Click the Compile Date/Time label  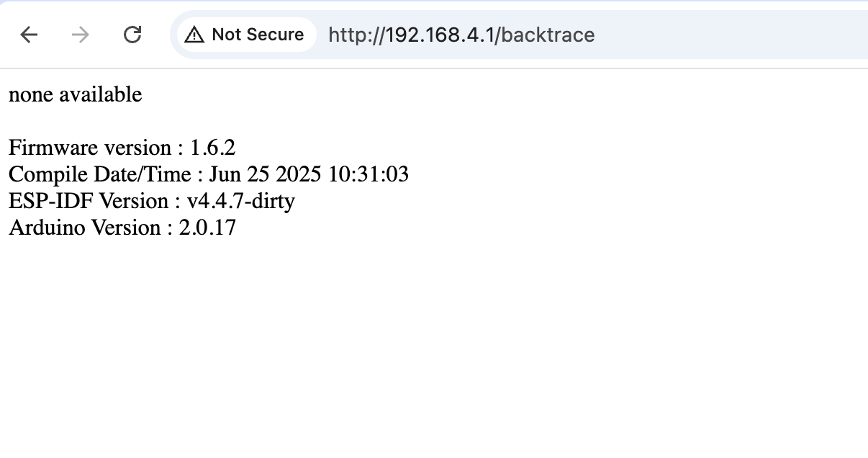(100, 174)
